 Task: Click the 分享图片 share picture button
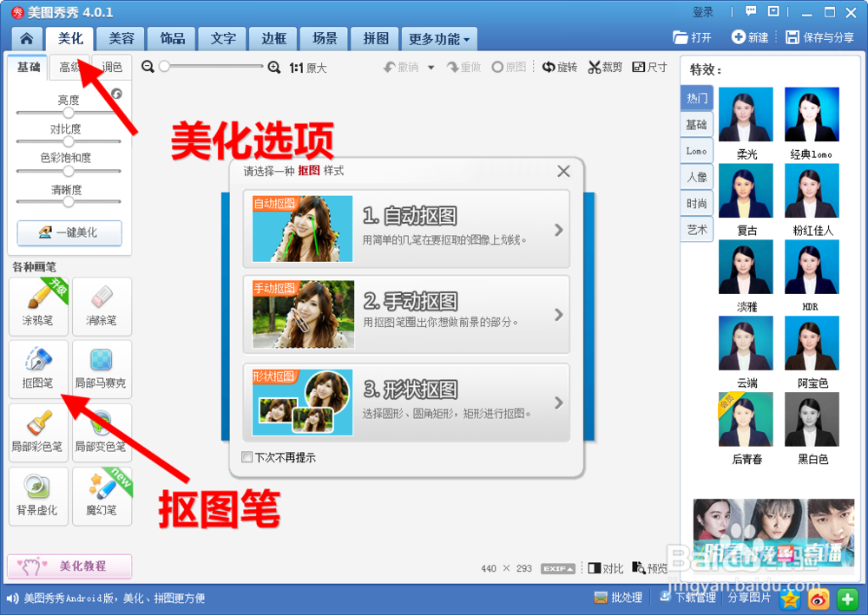[750, 598]
